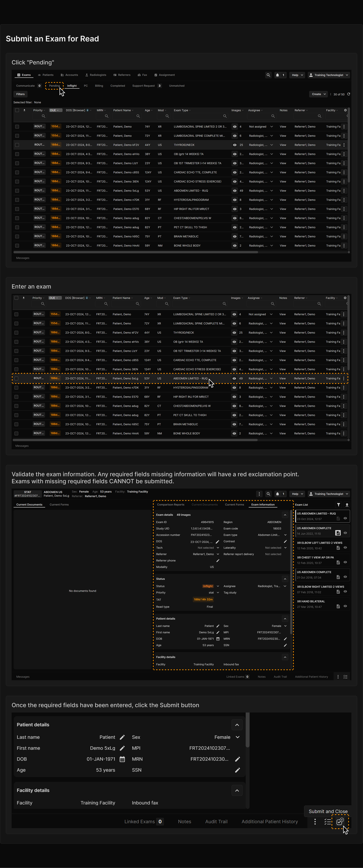Open the three-dot menu in the STAT exam header

(259, 494)
